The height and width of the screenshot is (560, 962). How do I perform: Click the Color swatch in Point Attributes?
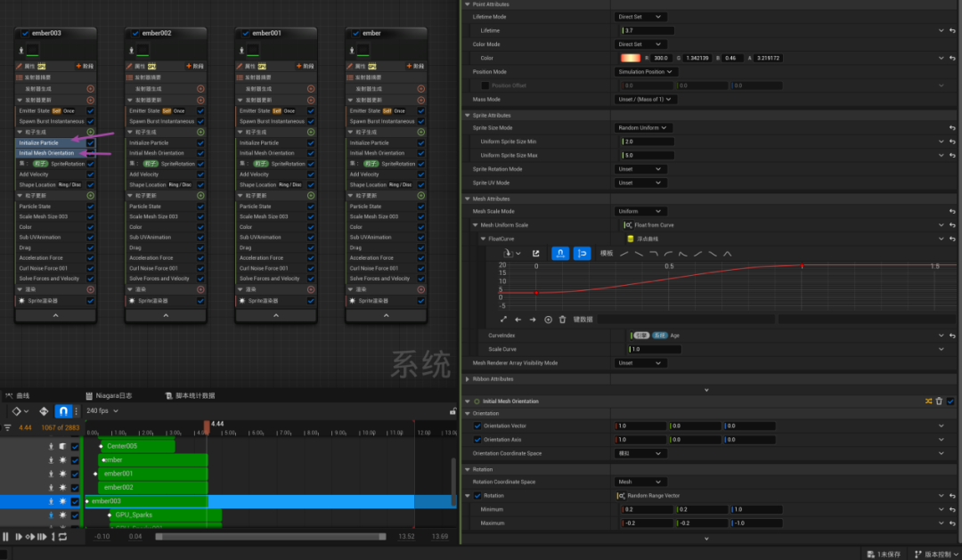coord(630,58)
